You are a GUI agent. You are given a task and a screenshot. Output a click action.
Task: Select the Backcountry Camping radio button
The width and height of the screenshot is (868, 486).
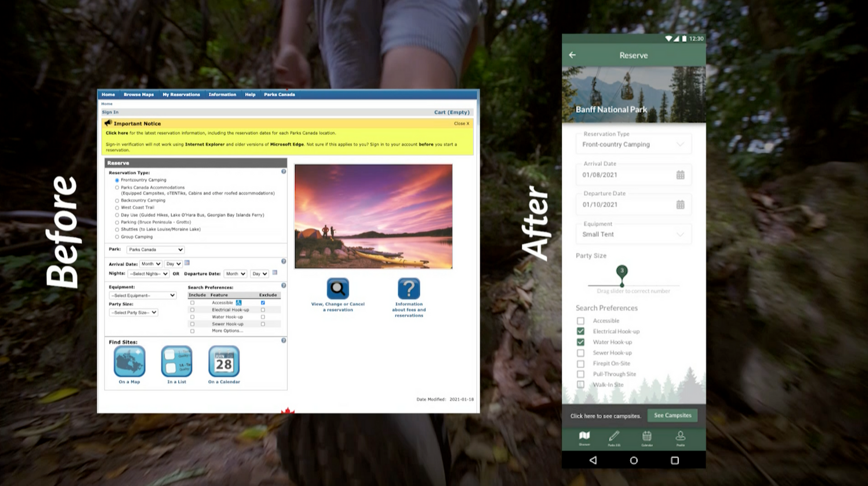pos(117,200)
